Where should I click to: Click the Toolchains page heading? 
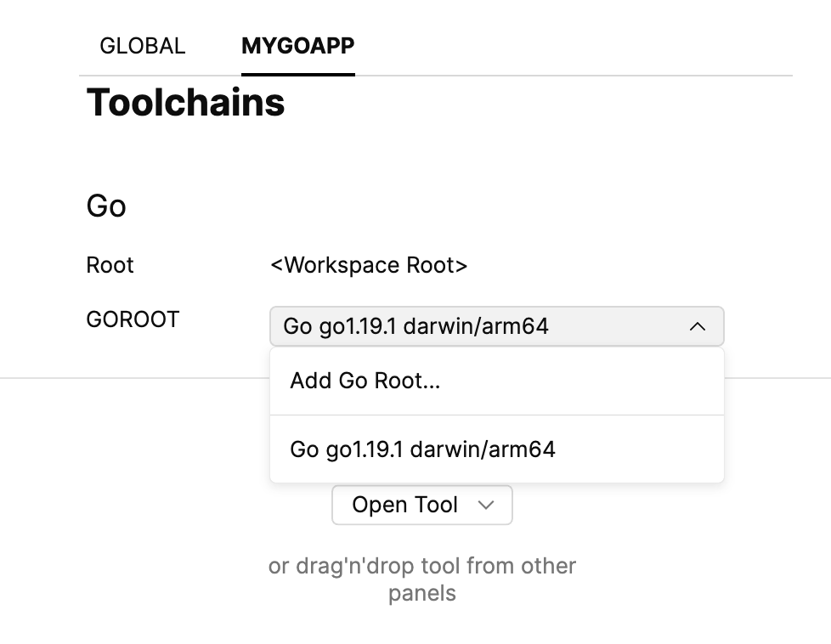coord(185,102)
